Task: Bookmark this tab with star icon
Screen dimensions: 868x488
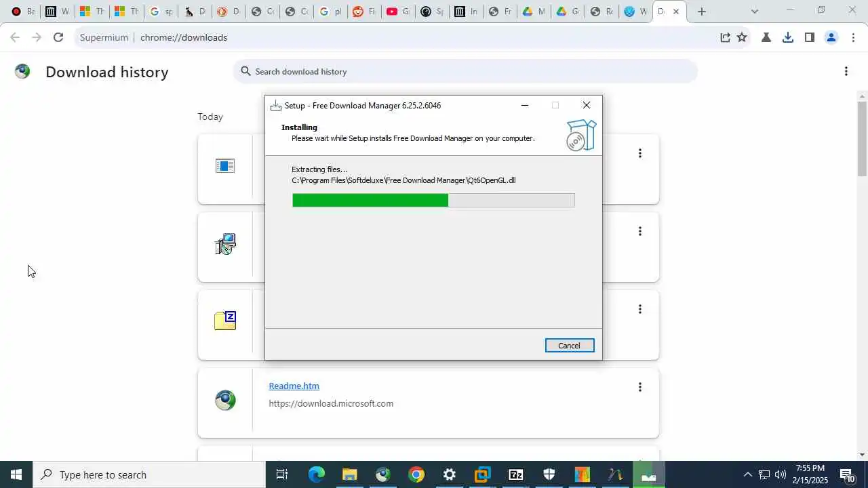Action: click(742, 37)
